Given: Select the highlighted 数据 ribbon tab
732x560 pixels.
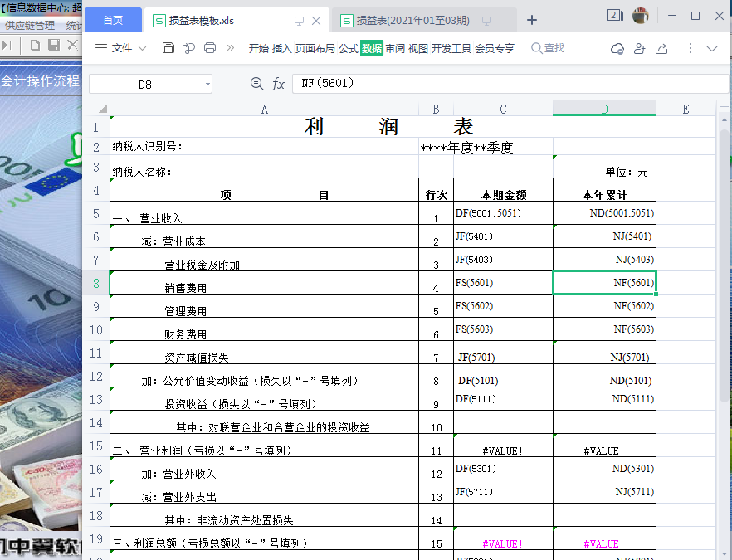Looking at the screenshot, I should (x=372, y=48).
